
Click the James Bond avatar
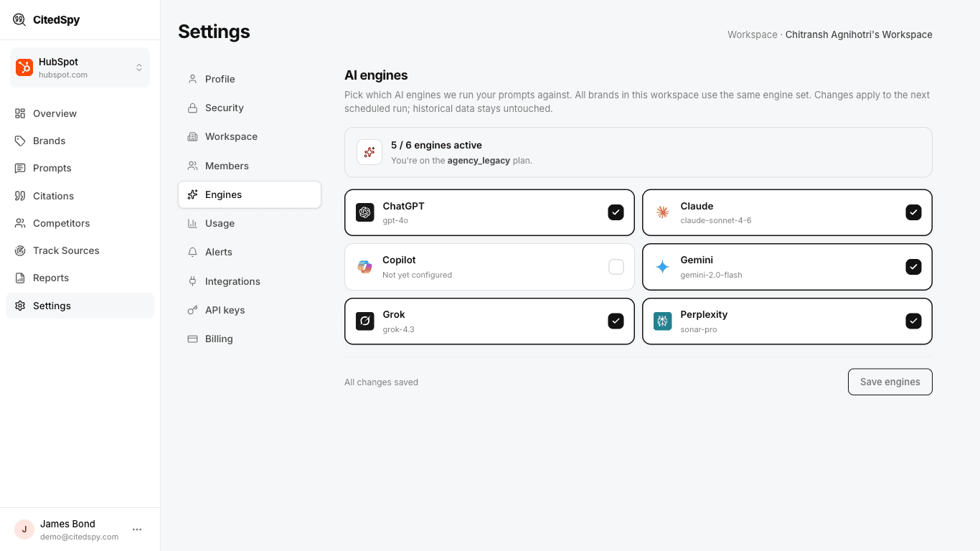(x=24, y=529)
